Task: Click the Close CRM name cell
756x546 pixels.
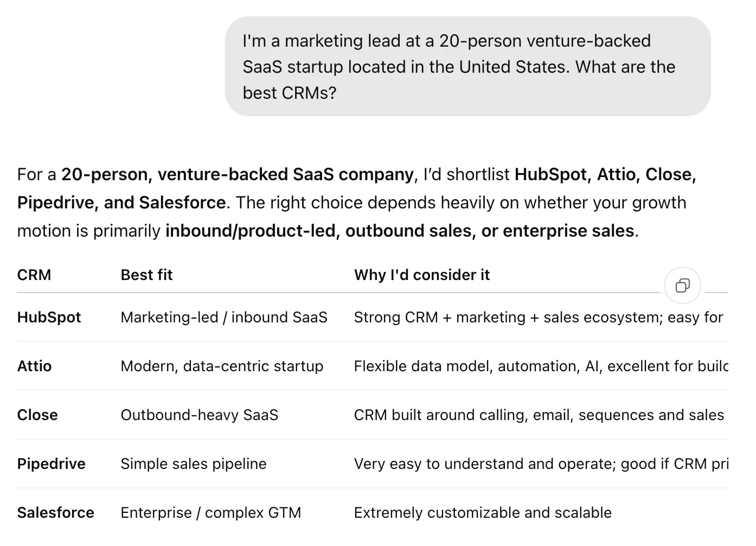Action: click(37, 415)
